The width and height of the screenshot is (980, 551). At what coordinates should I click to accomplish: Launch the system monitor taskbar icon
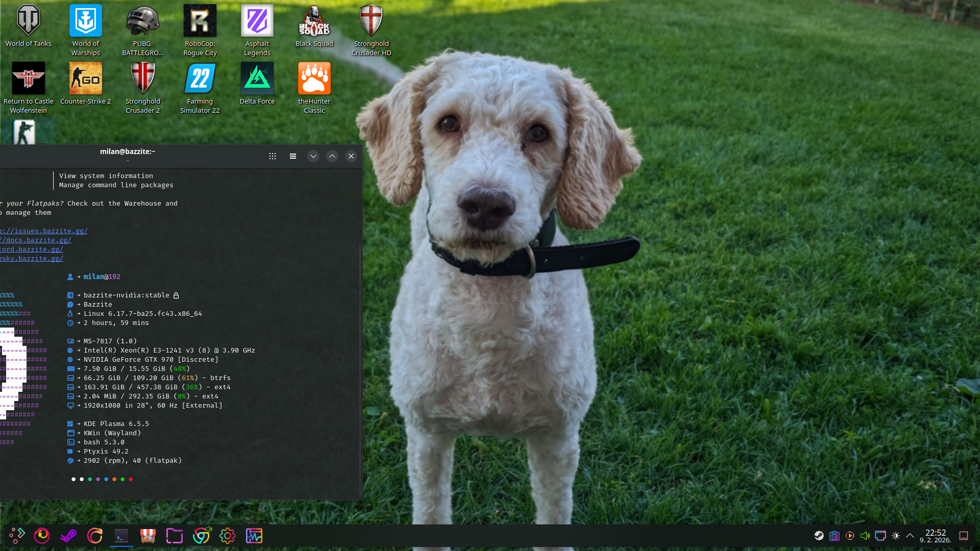click(254, 536)
